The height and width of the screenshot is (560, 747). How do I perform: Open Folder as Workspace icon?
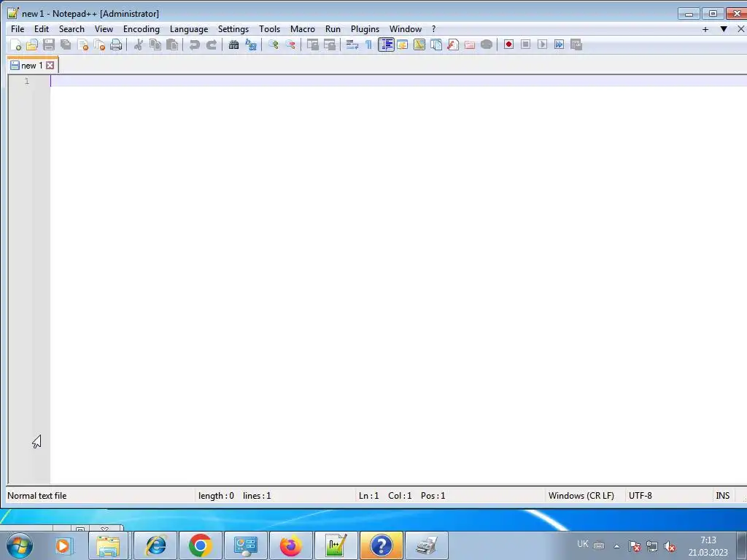point(470,44)
